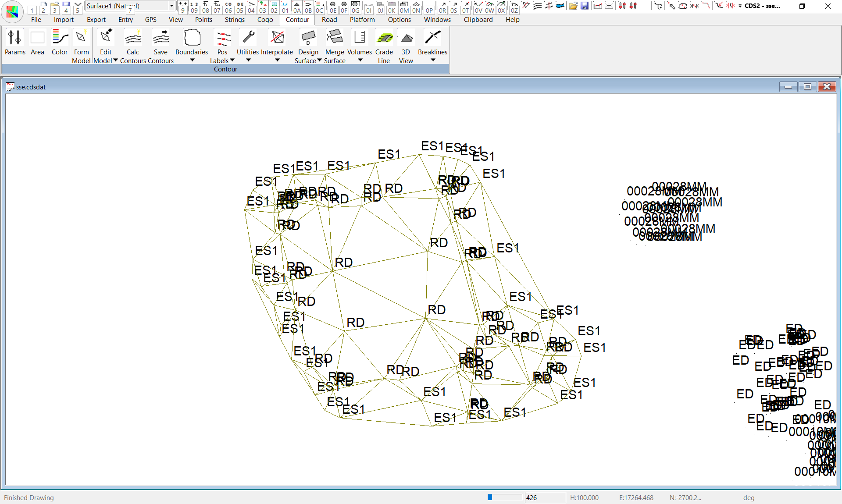
Task: Expand the Volumes dropdown menu
Action: click(360, 60)
